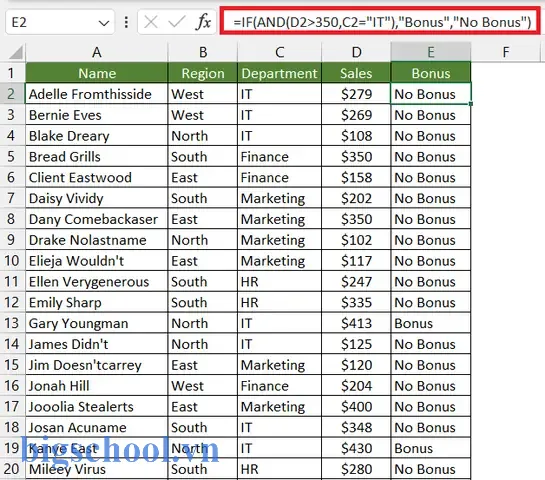Open formula bar options (three dots)

(126, 22)
